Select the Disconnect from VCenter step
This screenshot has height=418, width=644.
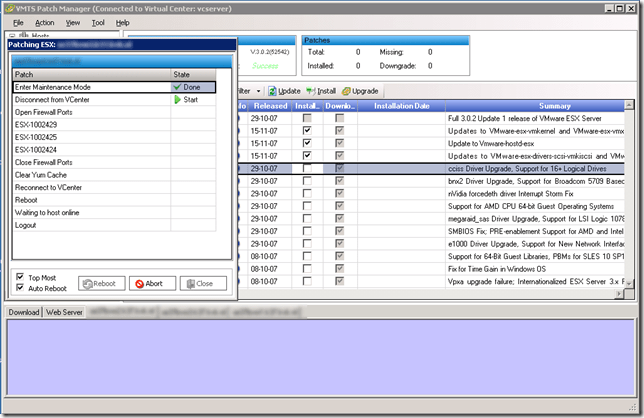tap(114, 100)
